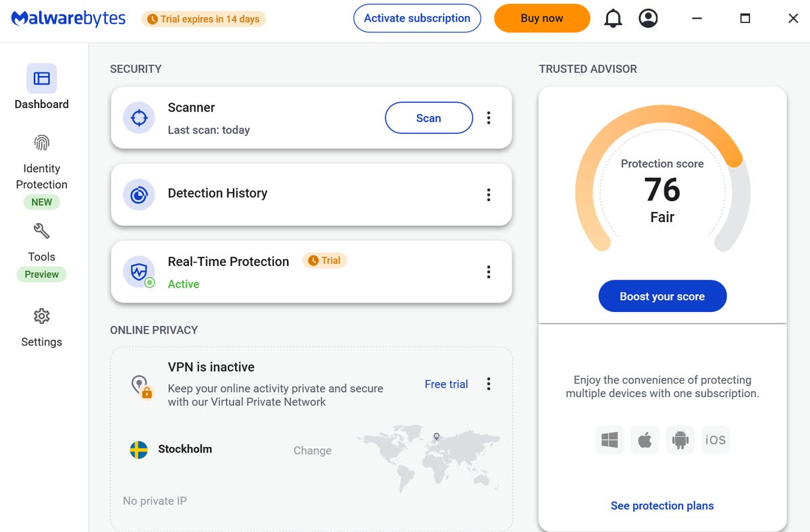Expand Real-Time Protection three-dot menu

pos(489,272)
